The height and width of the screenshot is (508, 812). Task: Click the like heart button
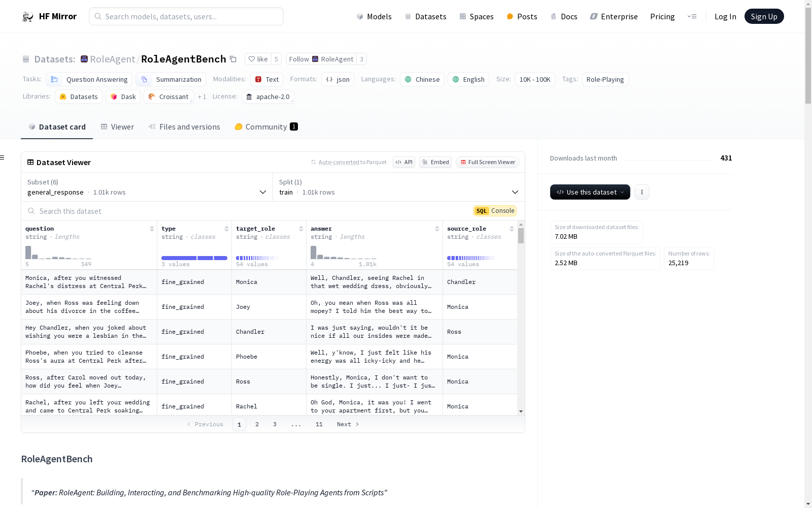click(x=258, y=59)
